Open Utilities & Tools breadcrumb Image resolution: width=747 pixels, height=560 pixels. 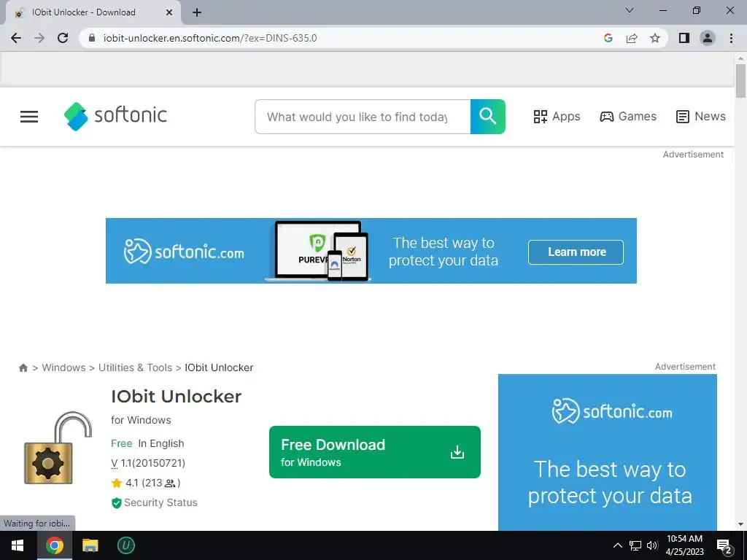pos(135,367)
